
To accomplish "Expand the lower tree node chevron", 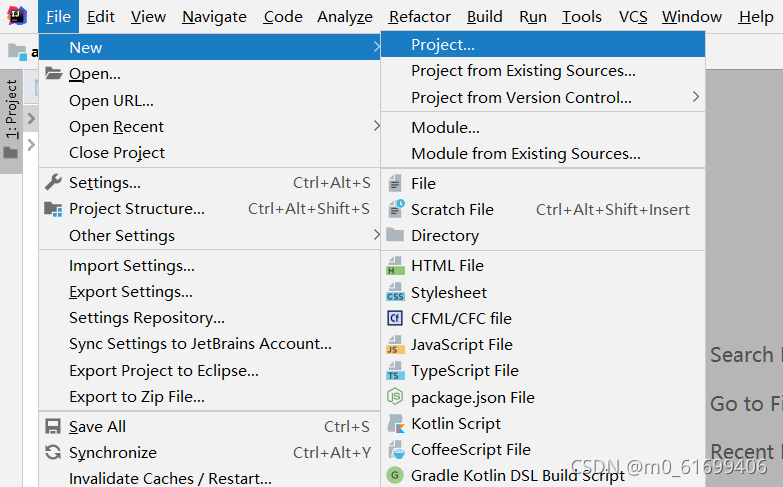I will pyautogui.click(x=31, y=145).
